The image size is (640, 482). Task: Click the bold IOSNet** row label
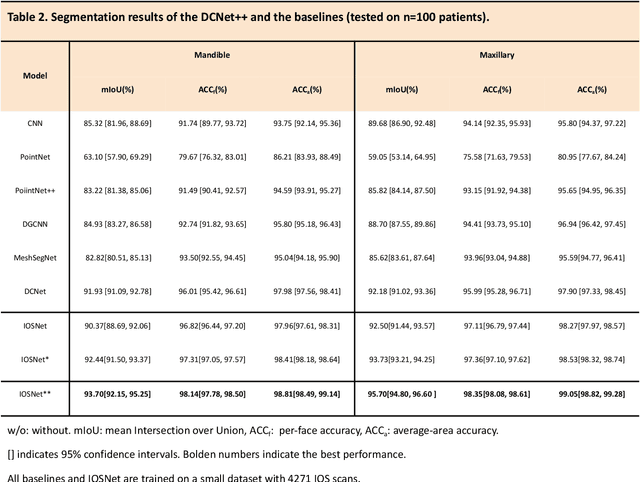tap(34, 393)
